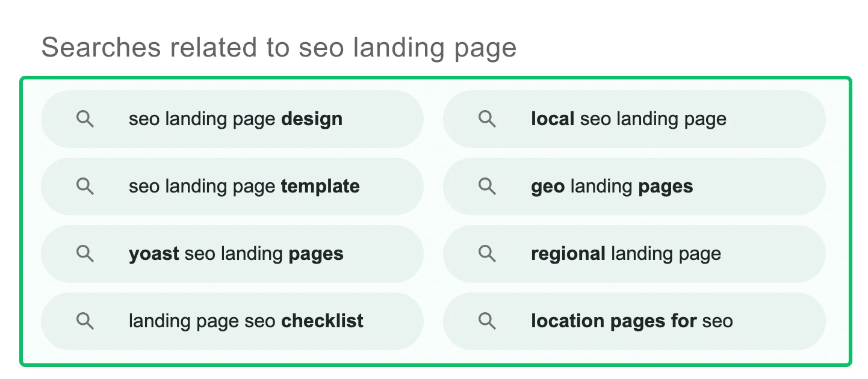Click the magnifier icon for 'geo landing pages'
The width and height of the screenshot is (868, 379).
pyautogui.click(x=487, y=186)
